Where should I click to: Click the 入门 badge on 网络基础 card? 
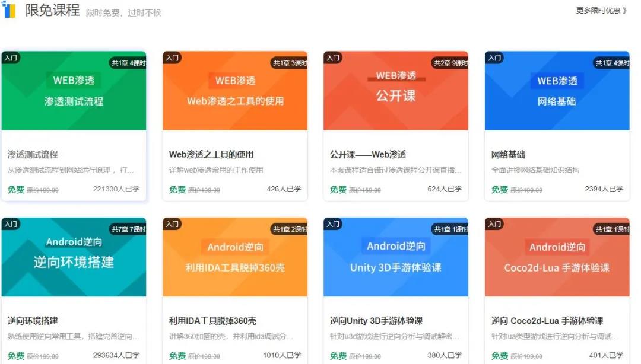(494, 58)
